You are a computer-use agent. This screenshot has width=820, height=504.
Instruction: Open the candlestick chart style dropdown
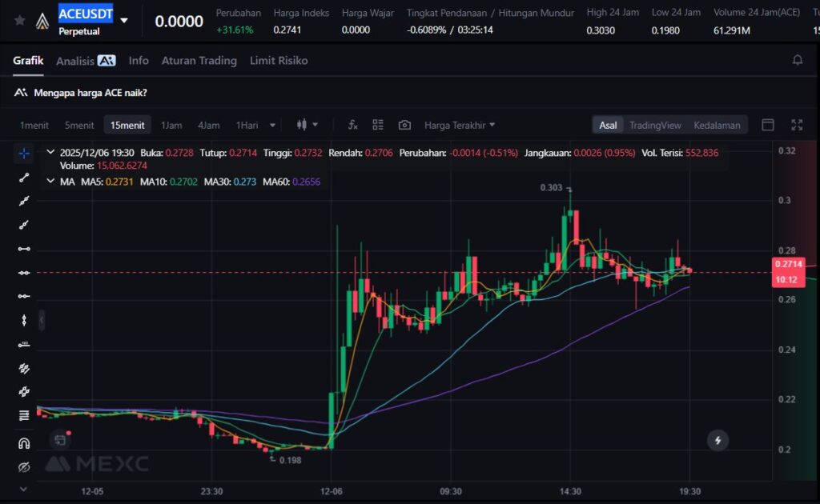click(307, 125)
